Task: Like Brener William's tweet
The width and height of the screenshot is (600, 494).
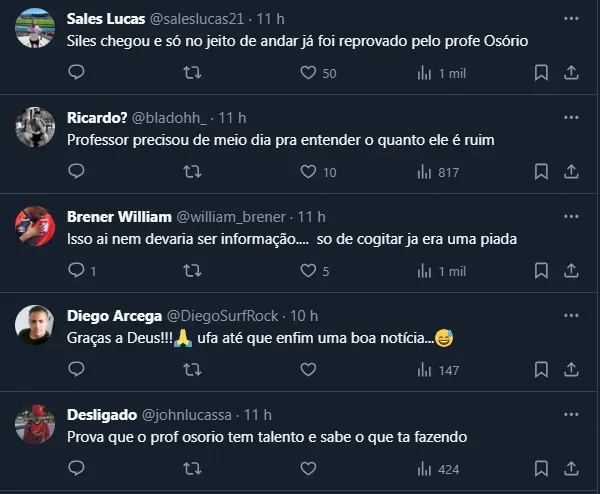Action: pyautogui.click(x=308, y=271)
